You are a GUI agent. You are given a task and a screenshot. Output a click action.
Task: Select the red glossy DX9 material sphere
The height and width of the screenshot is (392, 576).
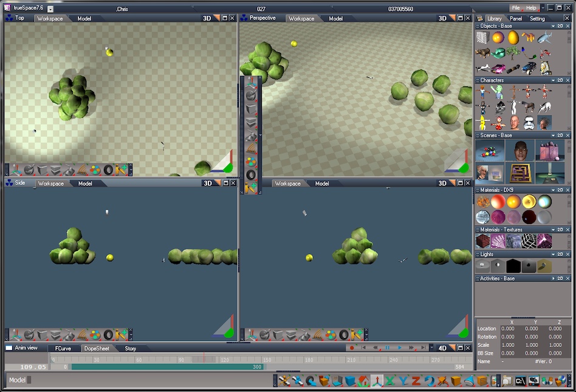498,202
